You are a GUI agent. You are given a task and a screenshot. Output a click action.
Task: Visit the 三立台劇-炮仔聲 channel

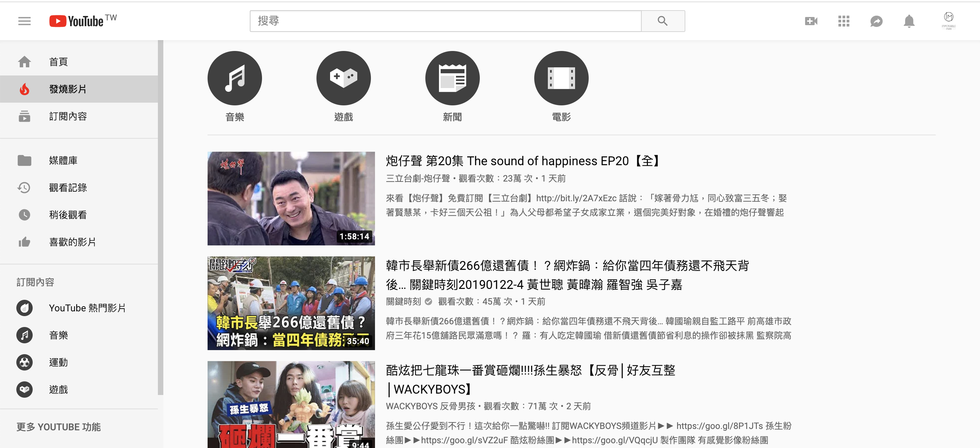pos(418,178)
